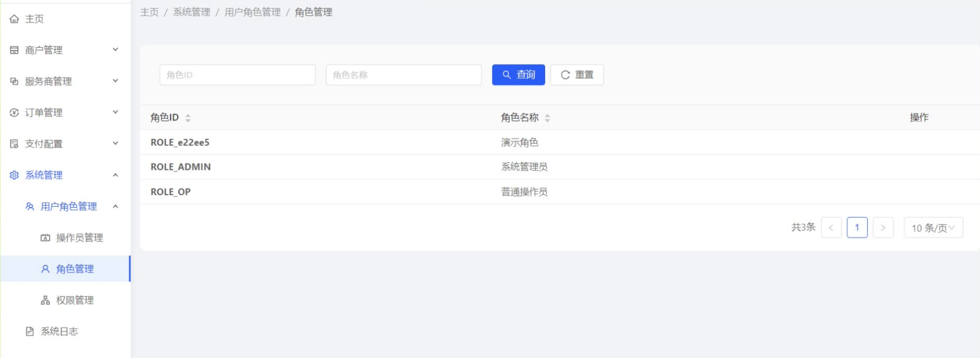Image resolution: width=980 pixels, height=358 pixels.
Task: Click the 用户角色管理 people icon
Action: [30, 207]
